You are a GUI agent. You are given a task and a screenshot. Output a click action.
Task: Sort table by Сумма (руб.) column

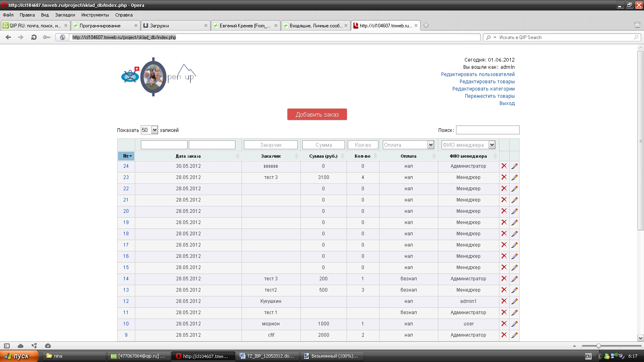click(323, 156)
